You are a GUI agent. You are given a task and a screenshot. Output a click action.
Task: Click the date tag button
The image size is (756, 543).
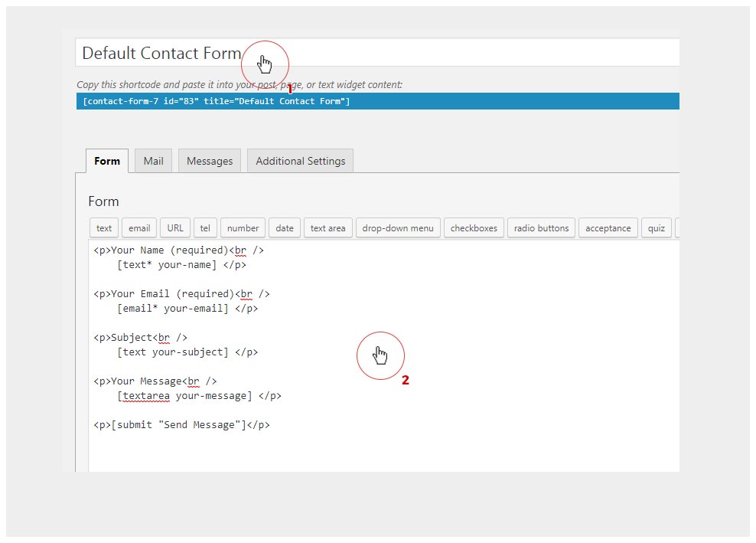[285, 228]
